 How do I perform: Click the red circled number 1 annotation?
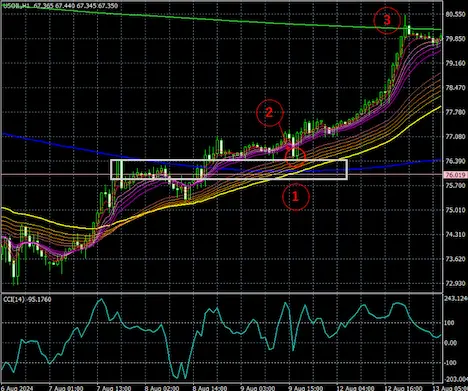click(296, 197)
